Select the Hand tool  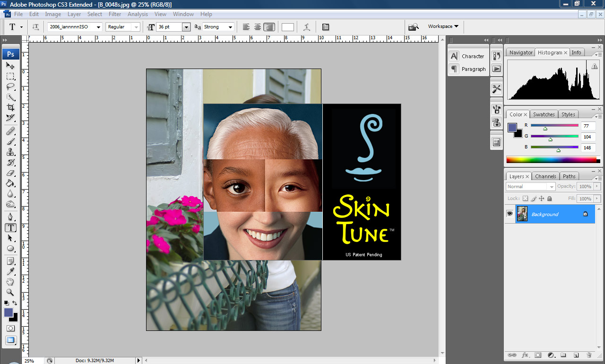click(10, 282)
